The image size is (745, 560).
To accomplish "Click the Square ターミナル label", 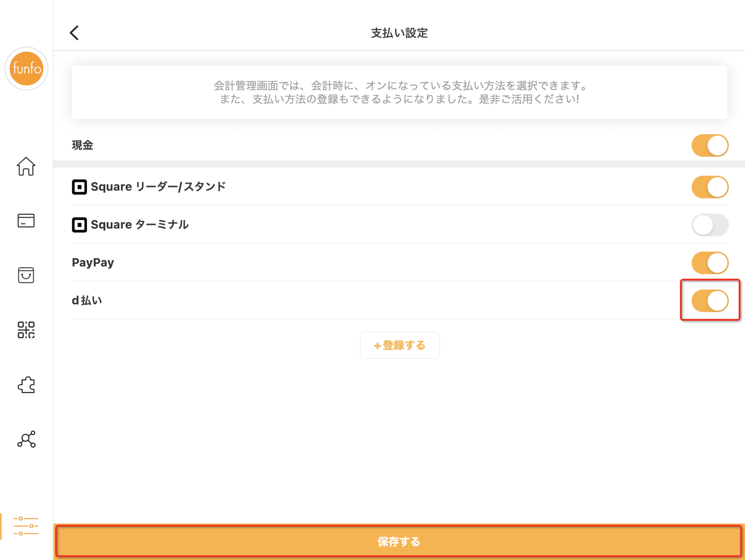I will tap(140, 225).
